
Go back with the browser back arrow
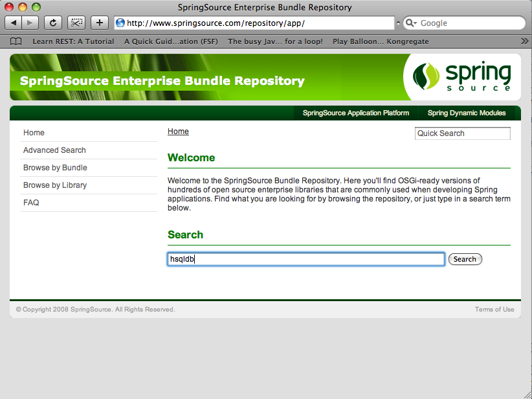(x=13, y=23)
